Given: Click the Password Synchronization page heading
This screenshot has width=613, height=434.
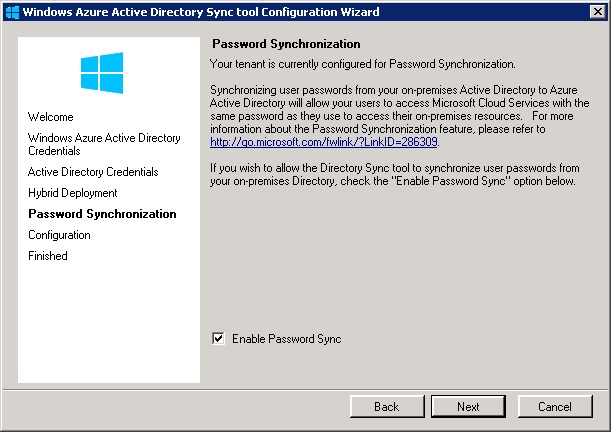Looking at the screenshot, I should tap(286, 44).
